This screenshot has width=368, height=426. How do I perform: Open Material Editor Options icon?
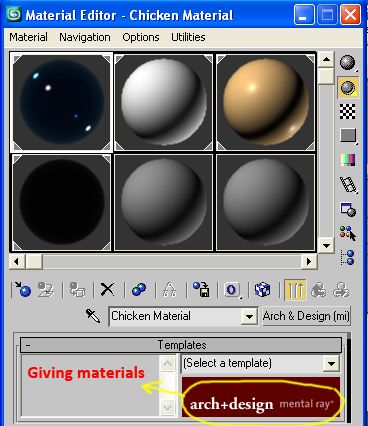coord(348,209)
